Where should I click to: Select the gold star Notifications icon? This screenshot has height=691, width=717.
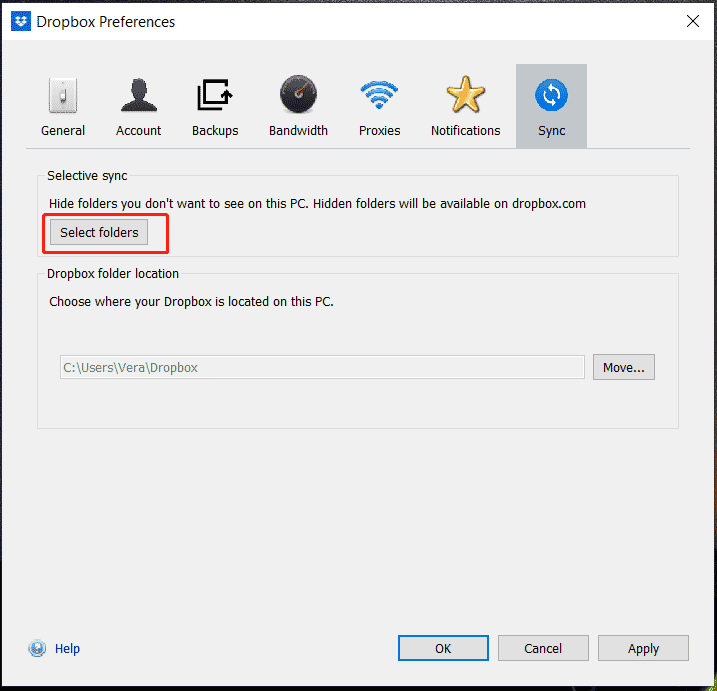(465, 96)
